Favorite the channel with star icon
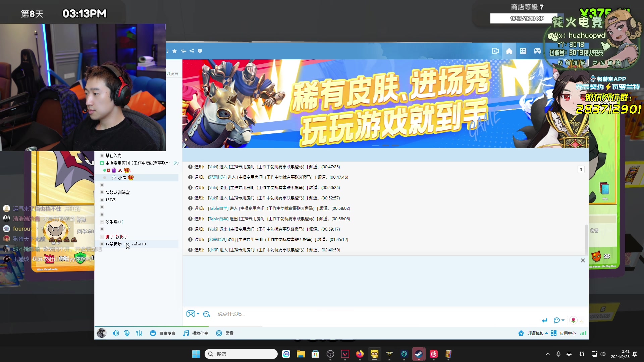The image size is (644, 362). (x=174, y=51)
